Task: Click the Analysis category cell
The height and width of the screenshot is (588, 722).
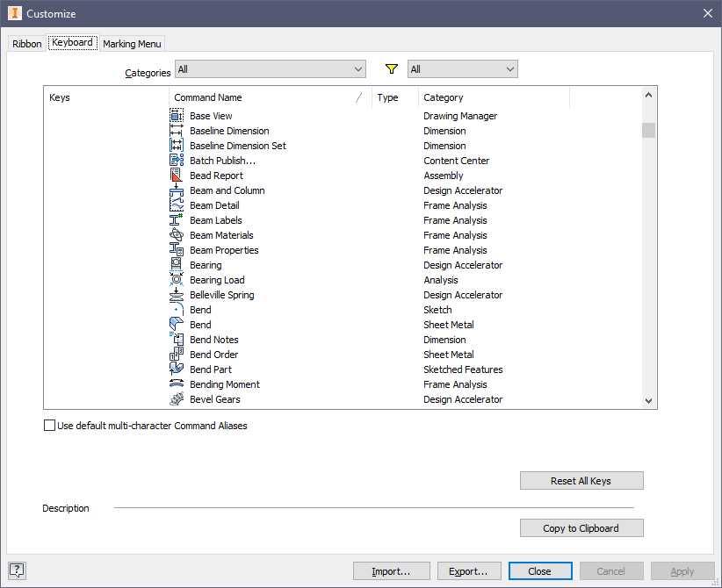Action: [x=441, y=280]
